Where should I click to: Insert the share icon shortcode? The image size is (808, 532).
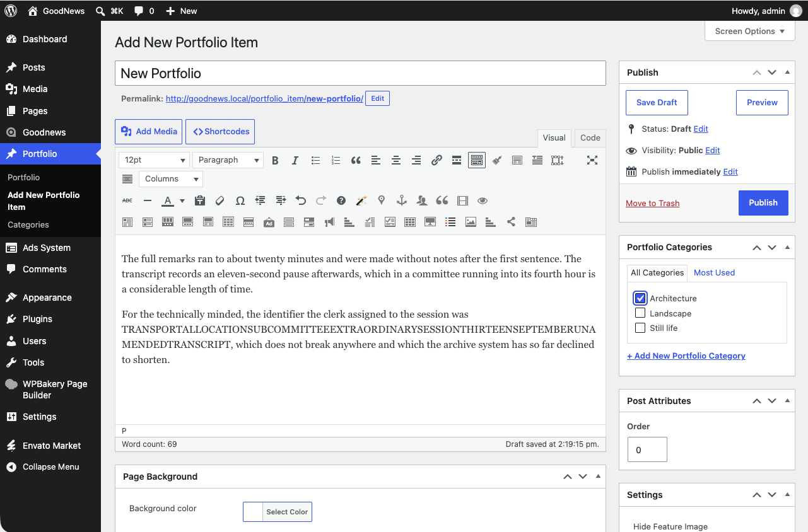pyautogui.click(x=511, y=222)
